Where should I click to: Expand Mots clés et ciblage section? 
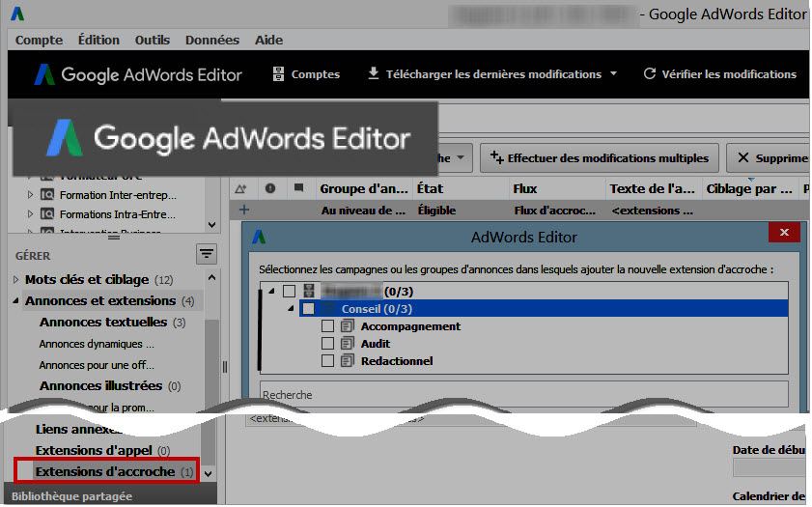(x=15, y=280)
